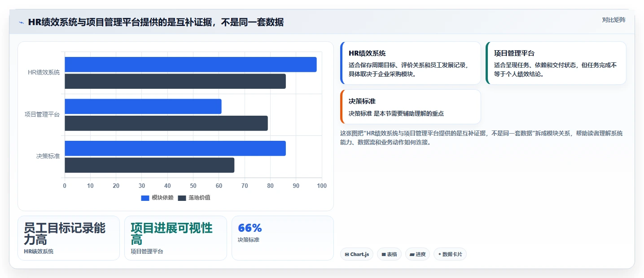Click the dark bar for 项目管理平台
Screen dimensions: 644x278
[166, 123]
